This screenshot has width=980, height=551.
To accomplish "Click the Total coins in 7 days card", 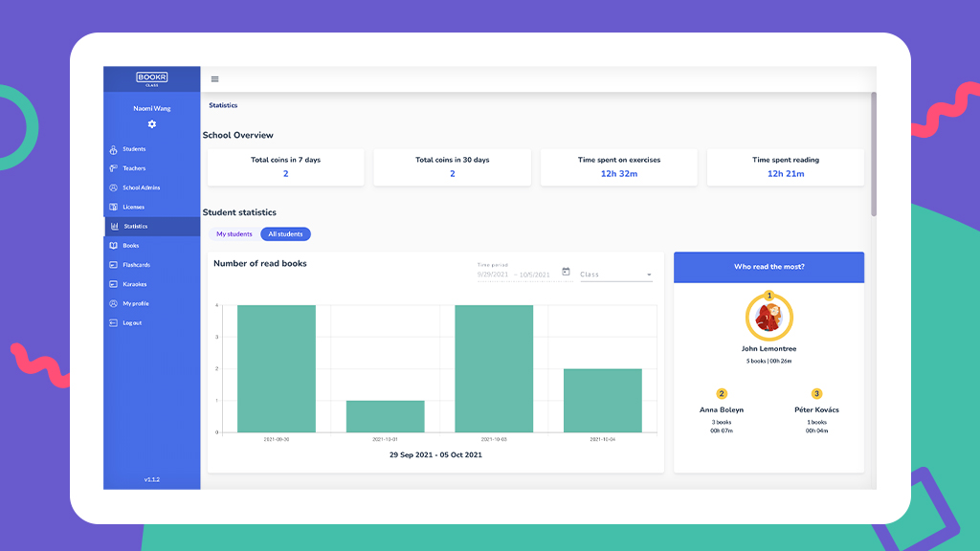I will click(285, 167).
